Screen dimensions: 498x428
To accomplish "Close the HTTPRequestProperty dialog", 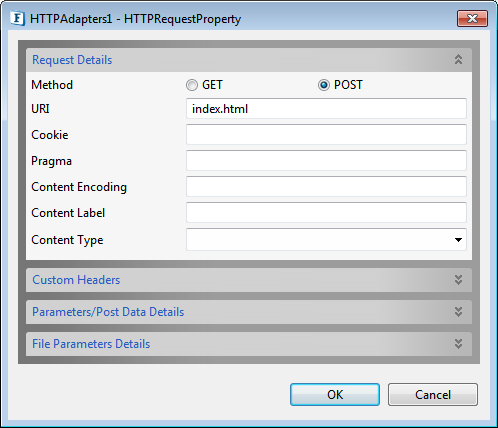I will 472,18.
